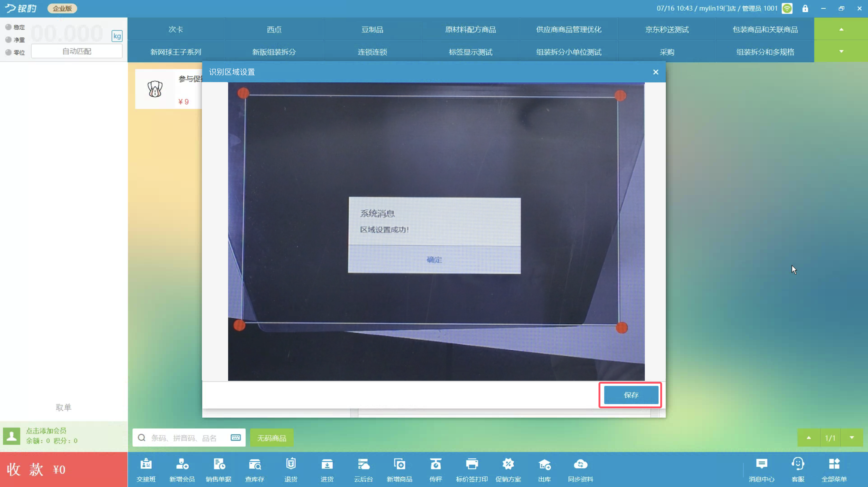Select the 次卡 category tab
This screenshot has height=487, width=868.
[x=176, y=29]
